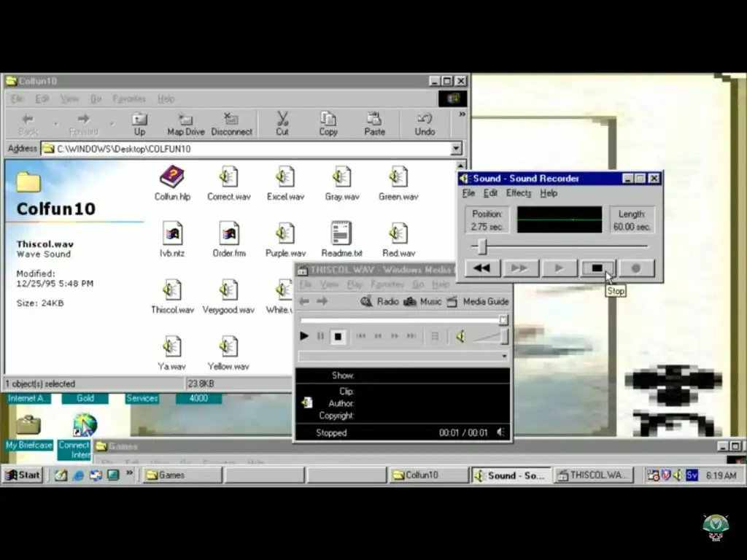This screenshot has height=560, width=747.
Task: Open the Colfun.hlp help file icon
Action: (172, 178)
